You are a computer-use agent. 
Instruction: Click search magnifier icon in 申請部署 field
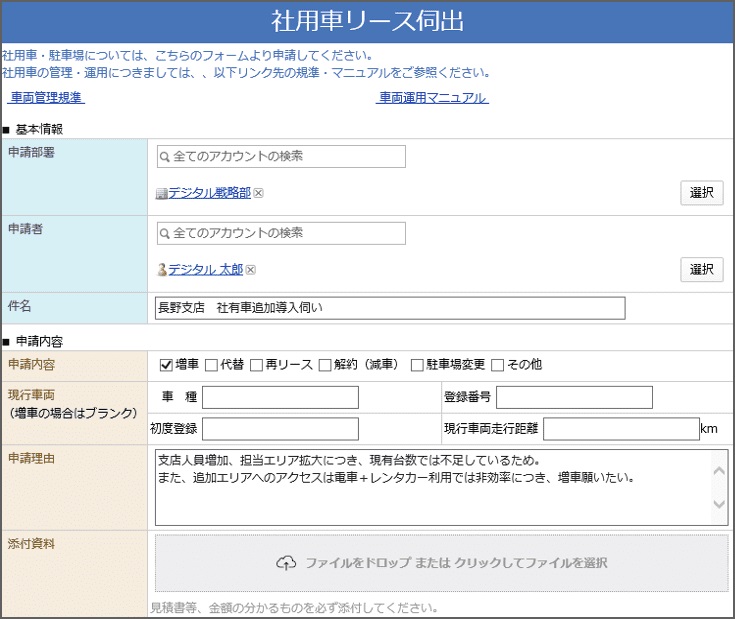[x=165, y=157]
